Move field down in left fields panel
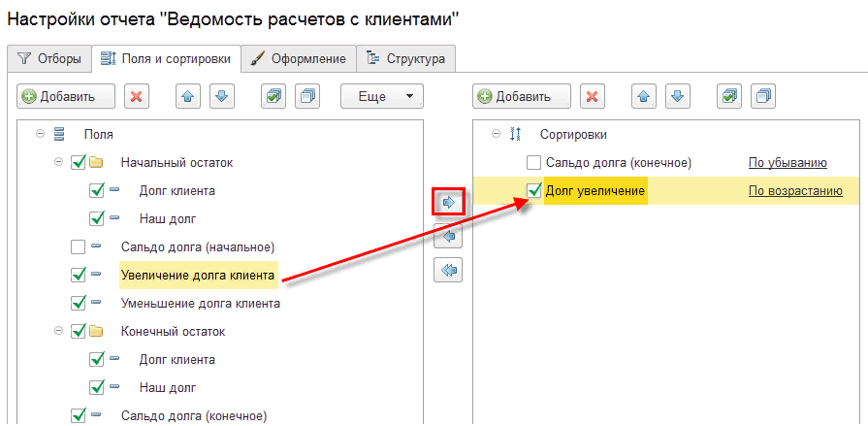The image size is (868, 426). [221, 96]
